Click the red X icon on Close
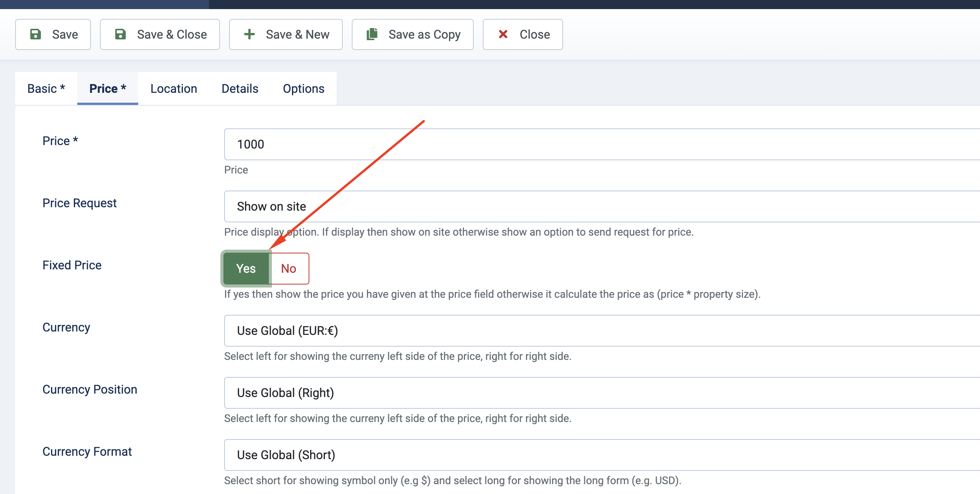The width and height of the screenshot is (980, 494). (503, 34)
